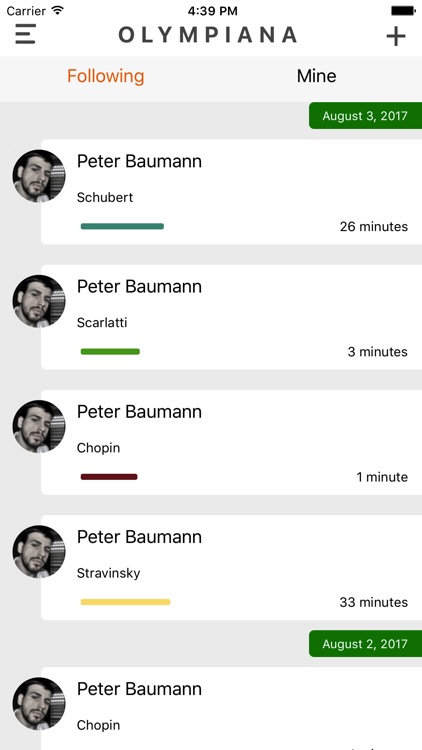Viewport: 422px width, 750px height.
Task: Open Peter Baumann's avatar on Scarlatti entry
Action: click(x=39, y=301)
